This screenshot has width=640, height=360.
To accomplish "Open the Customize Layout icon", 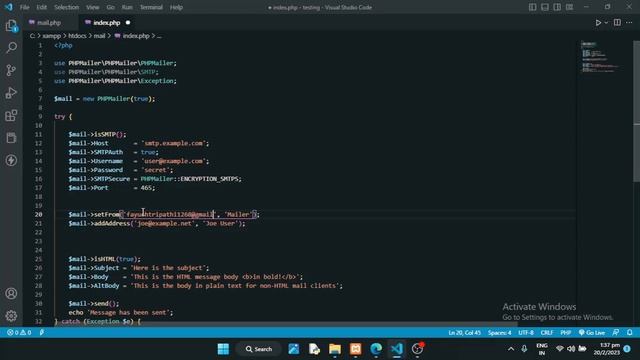I will coord(569,7).
